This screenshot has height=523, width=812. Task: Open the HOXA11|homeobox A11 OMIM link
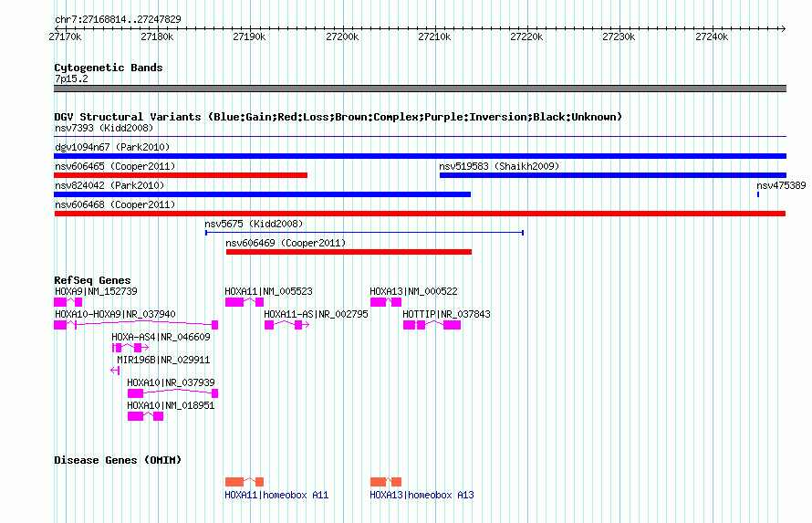(276, 495)
